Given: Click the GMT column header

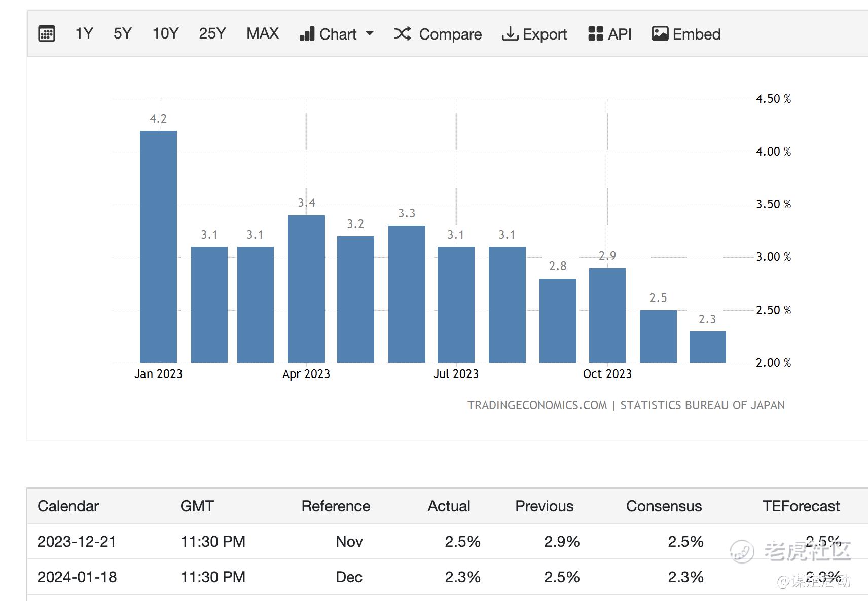Looking at the screenshot, I should [197, 506].
